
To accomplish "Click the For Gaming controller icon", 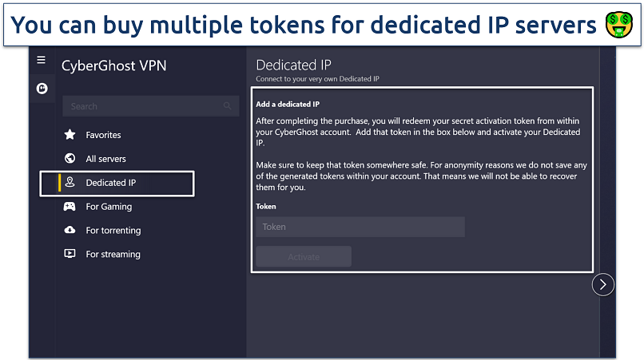I will tap(70, 207).
